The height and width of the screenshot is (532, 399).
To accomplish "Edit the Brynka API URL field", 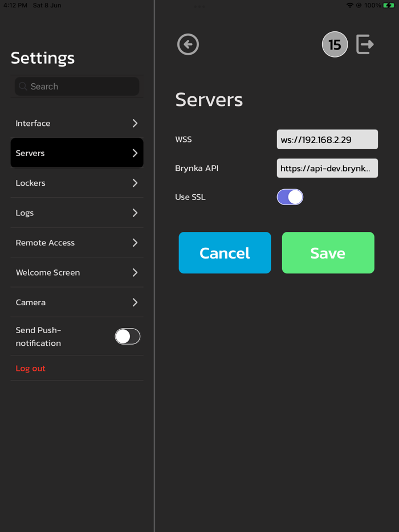I will coord(327,168).
